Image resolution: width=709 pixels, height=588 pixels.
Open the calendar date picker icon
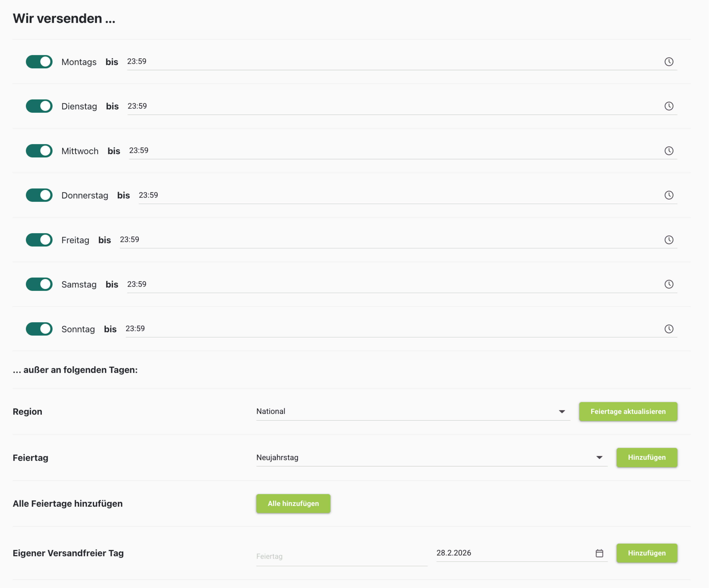[x=599, y=553]
